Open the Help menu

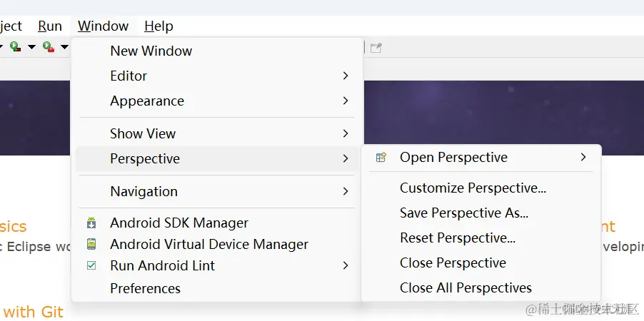pos(159,26)
